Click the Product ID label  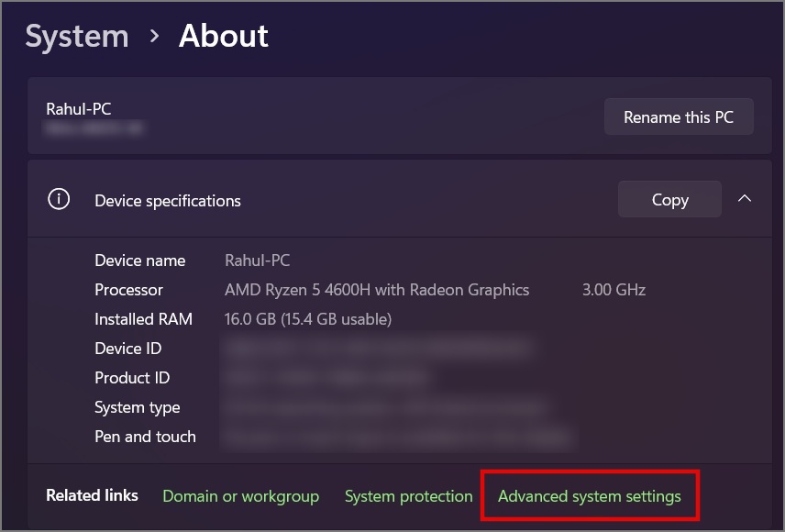[132, 378]
